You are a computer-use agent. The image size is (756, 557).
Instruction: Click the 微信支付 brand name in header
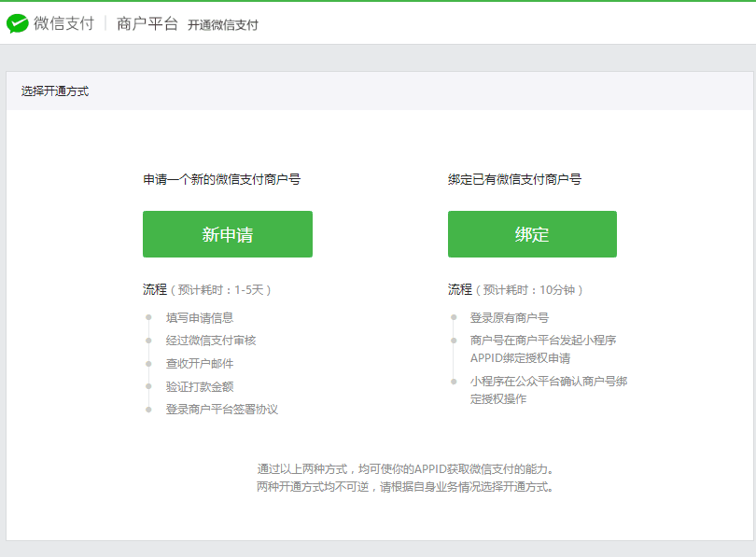coord(63,24)
